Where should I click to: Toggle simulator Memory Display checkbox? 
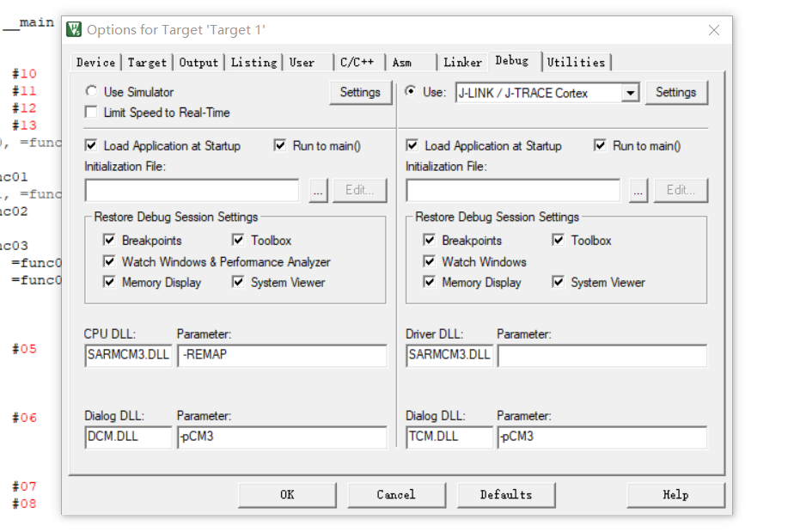109,282
